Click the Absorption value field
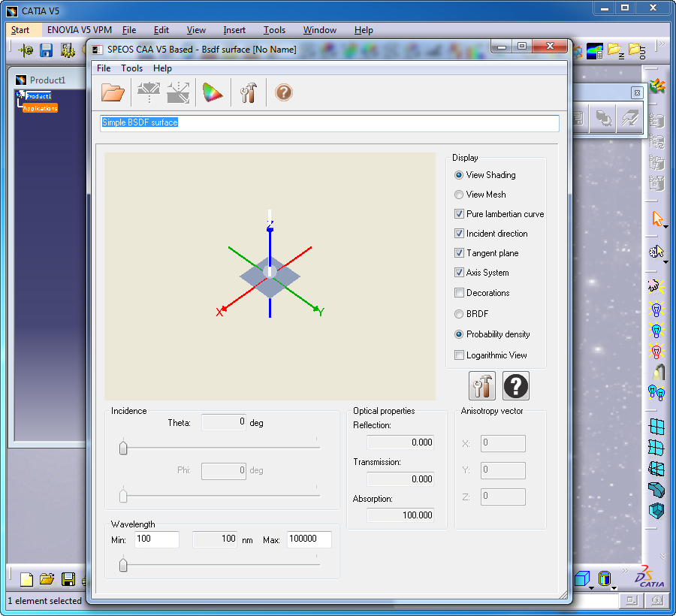676x616 pixels. 400,515
